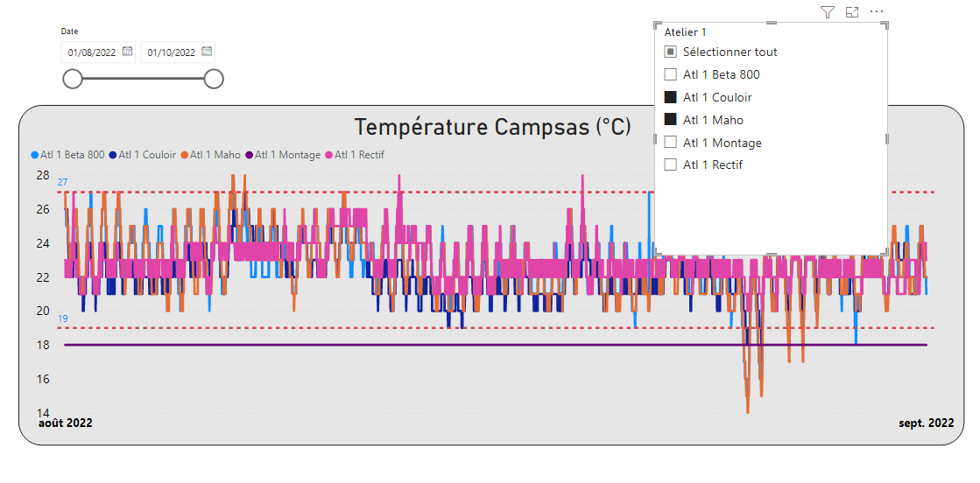
Task: Open the calendar picker for start date 01/08/2022
Action: [x=128, y=52]
